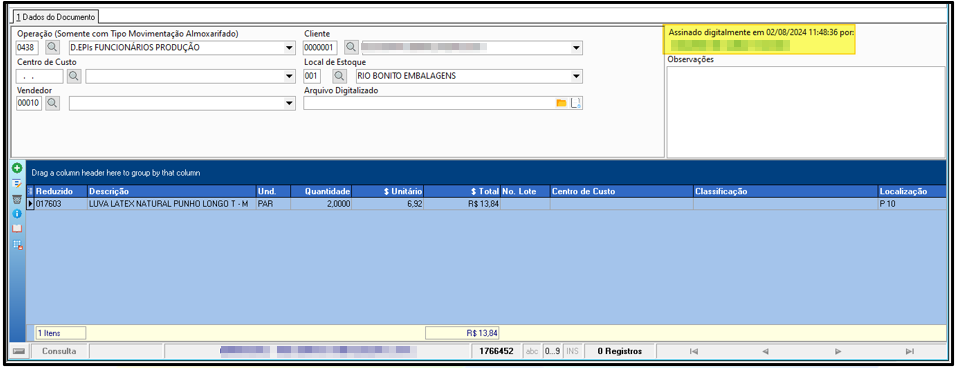The image size is (955, 368).
Task: Click document number 1766452 in status bar
Action: tap(496, 352)
